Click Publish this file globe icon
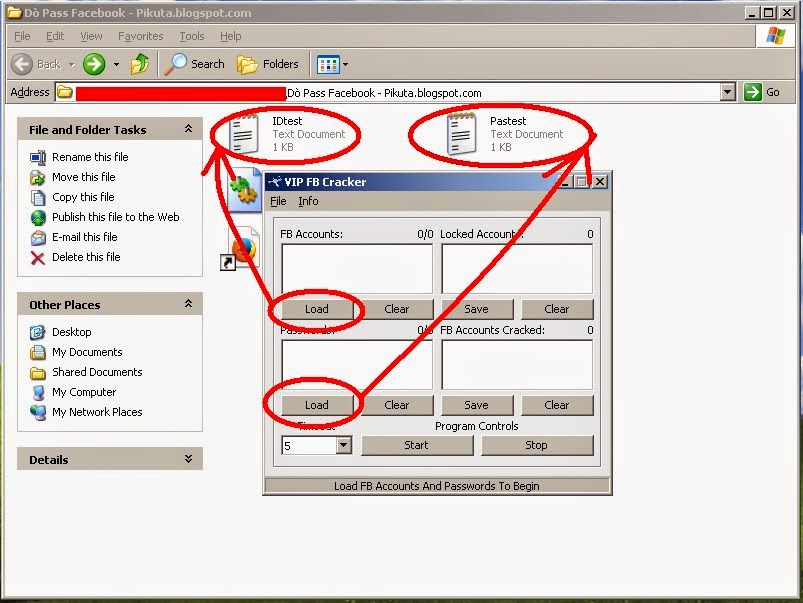 38,217
